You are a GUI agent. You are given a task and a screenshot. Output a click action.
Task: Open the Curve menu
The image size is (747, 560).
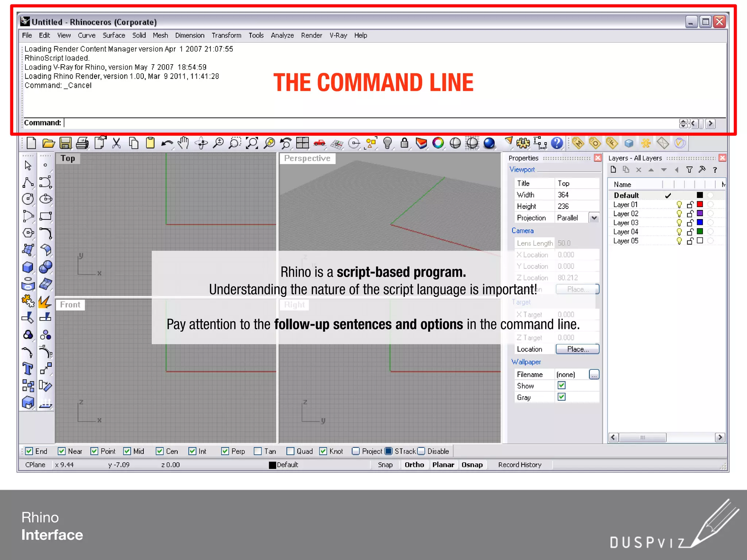coord(87,35)
